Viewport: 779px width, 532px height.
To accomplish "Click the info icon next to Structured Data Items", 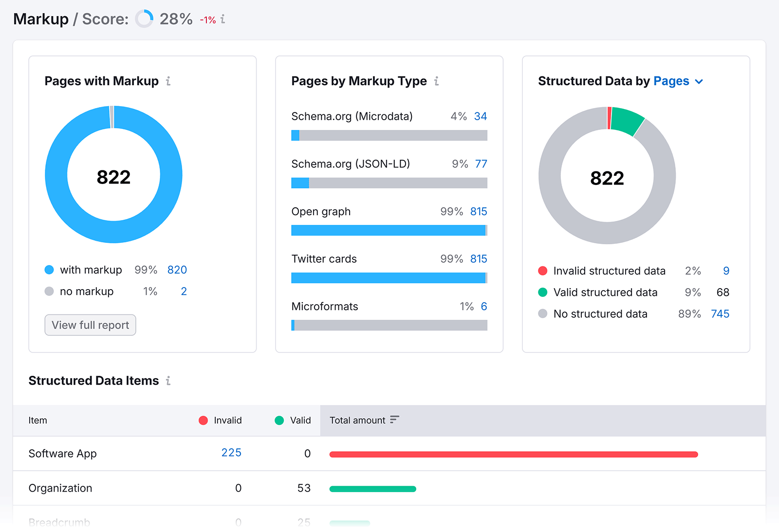I will [x=168, y=381].
